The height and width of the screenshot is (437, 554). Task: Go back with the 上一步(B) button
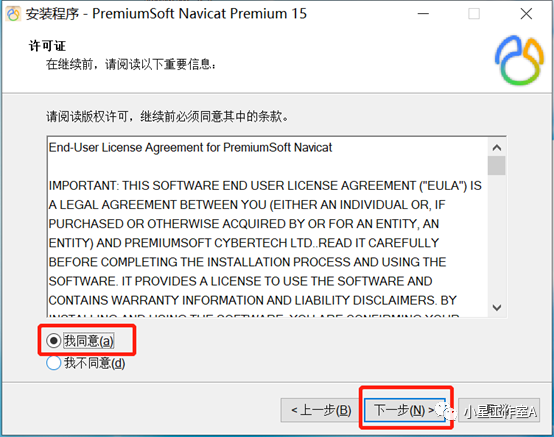click(x=321, y=410)
